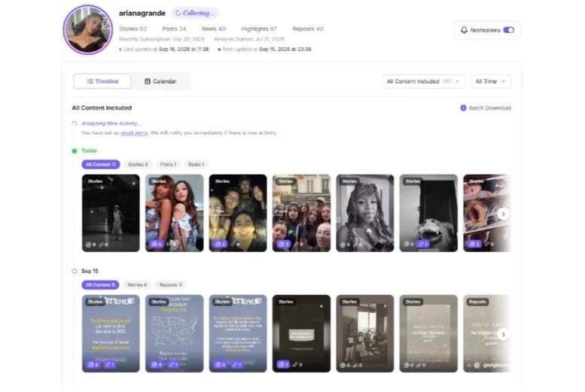Open the black-and-white braided hair portrait story

(365, 213)
